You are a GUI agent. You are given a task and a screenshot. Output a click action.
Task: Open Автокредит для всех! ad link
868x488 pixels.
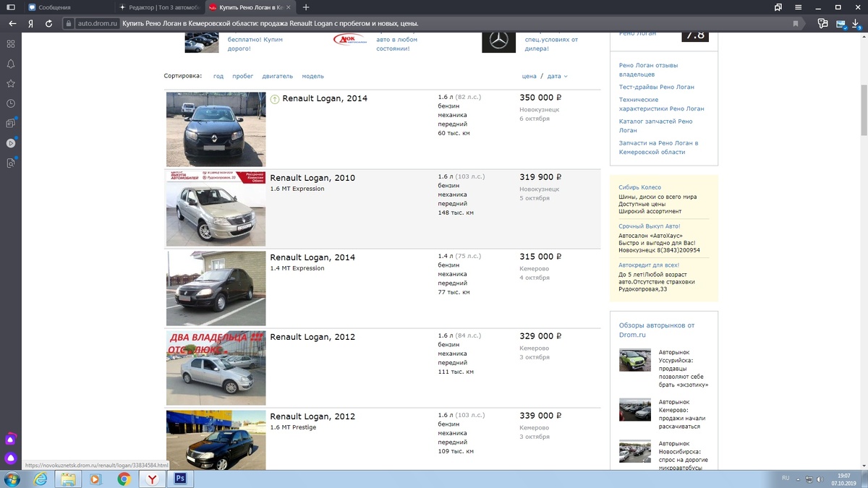(649, 265)
